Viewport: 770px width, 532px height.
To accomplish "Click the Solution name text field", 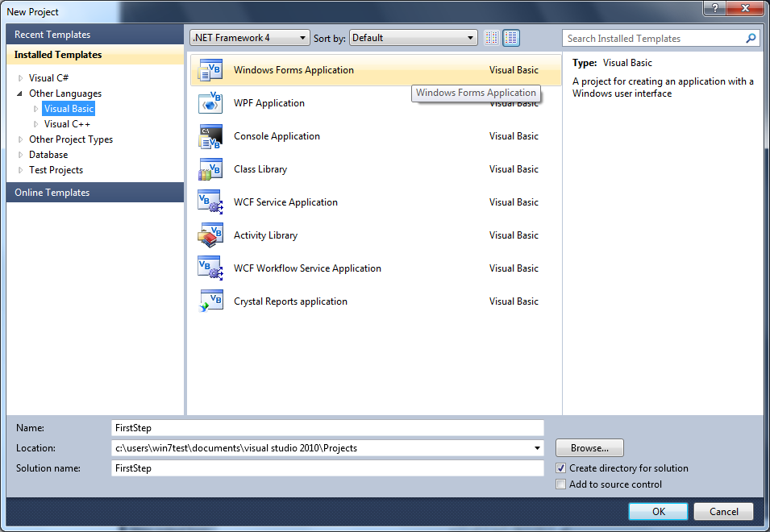I will click(327, 468).
